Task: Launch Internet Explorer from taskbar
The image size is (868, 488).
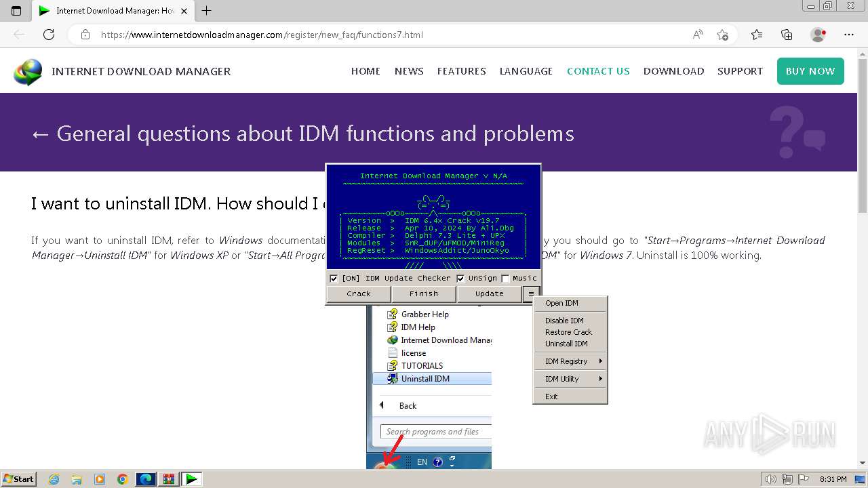Action: [x=54, y=479]
